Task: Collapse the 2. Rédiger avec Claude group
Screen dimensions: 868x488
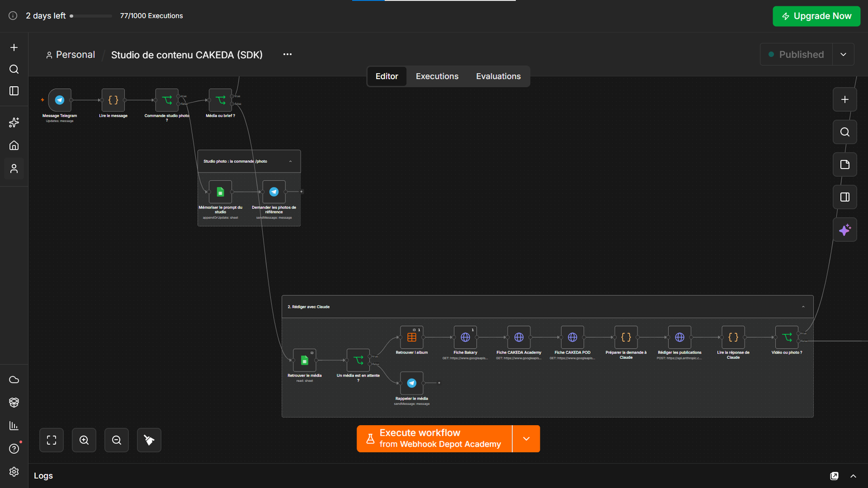Action: pos(803,307)
